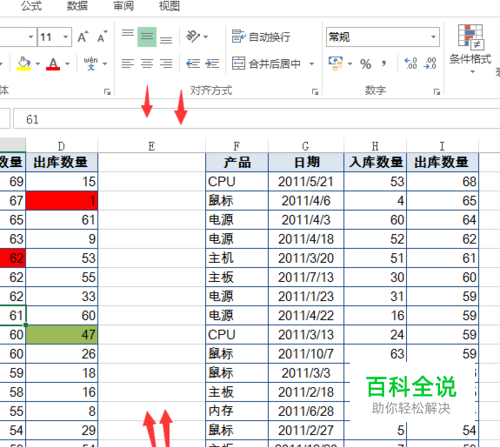Toggle middle vertical alignment
500x447 pixels.
point(147,37)
